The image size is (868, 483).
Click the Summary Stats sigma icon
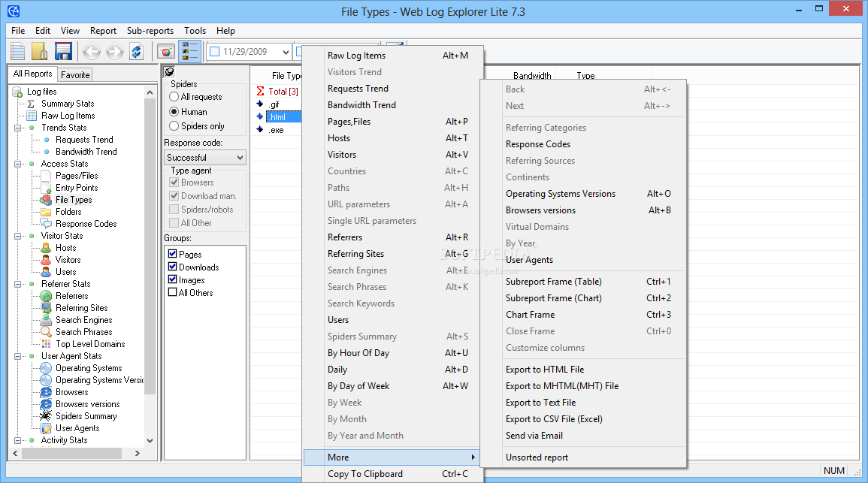tap(31, 104)
